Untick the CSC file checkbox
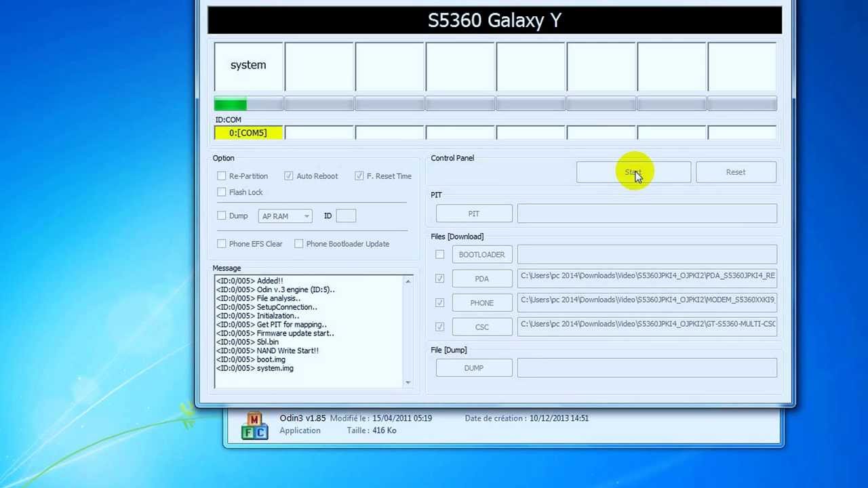The image size is (868, 488). (440, 327)
